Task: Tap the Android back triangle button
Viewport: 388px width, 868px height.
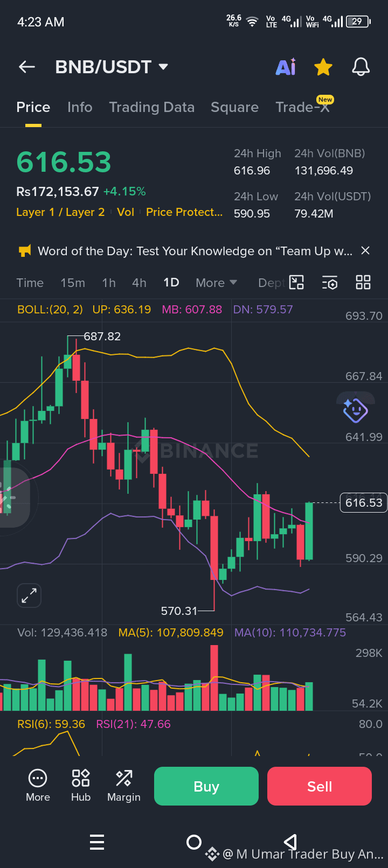Action: 290,842
